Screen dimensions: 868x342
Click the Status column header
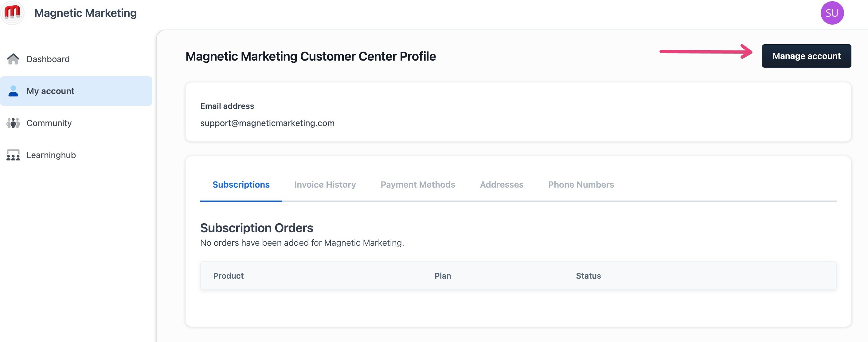coord(588,276)
